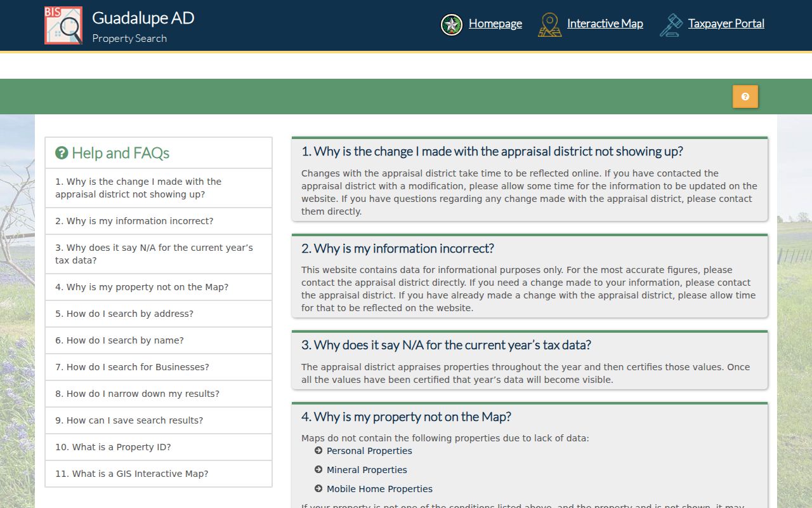
Task: Click the Taxpayer Portal gavel icon
Action: 671,25
